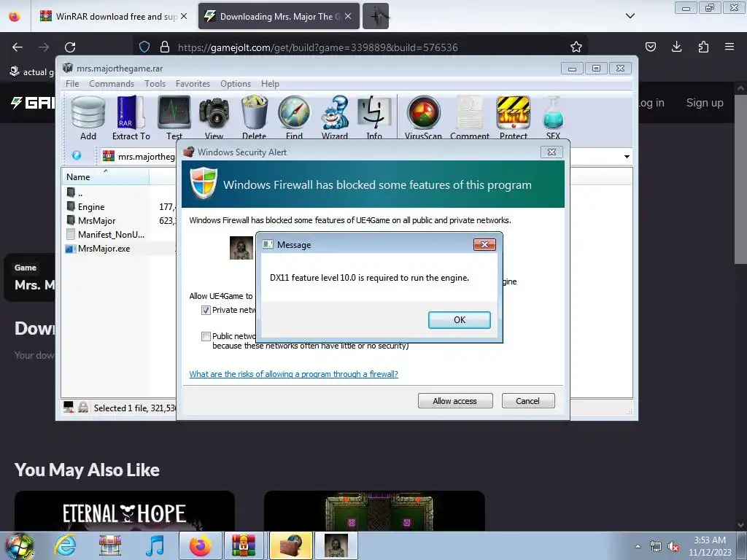This screenshot has height=560, width=747.
Task: Open WinRAR Help menu
Action: (x=270, y=84)
